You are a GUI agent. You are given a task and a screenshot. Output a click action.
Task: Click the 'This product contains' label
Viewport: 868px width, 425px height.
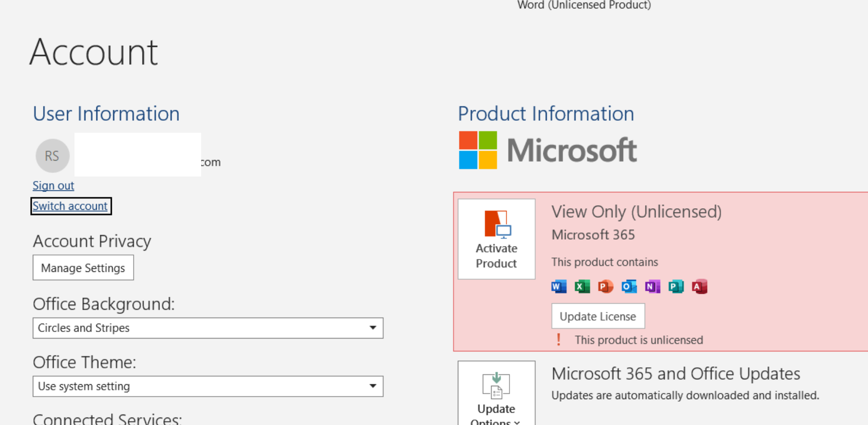click(604, 262)
